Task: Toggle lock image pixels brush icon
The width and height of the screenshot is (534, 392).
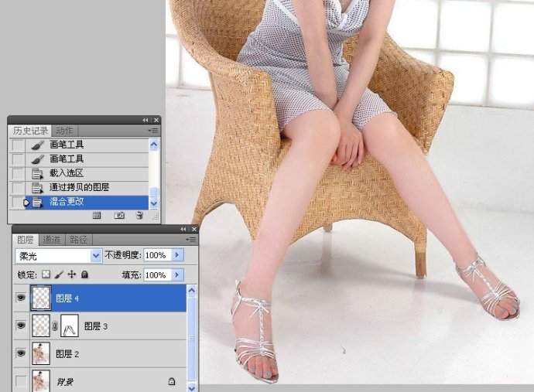Action: pyautogui.click(x=59, y=274)
